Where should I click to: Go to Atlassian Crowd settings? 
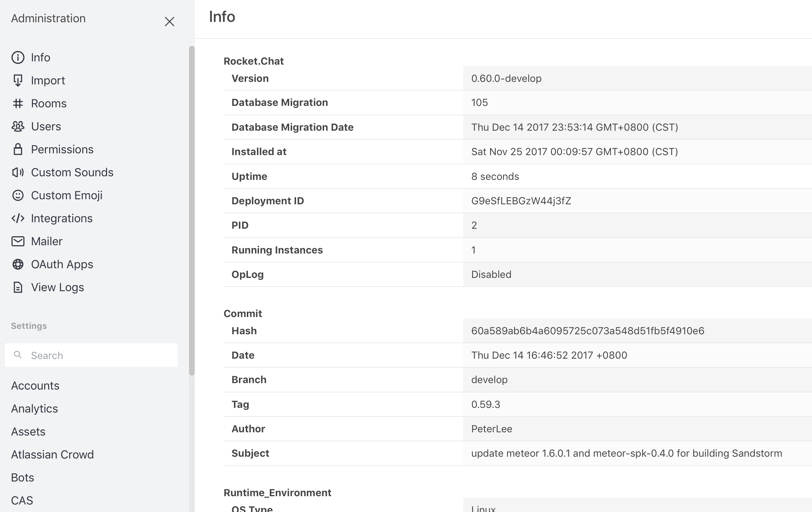[x=52, y=455]
